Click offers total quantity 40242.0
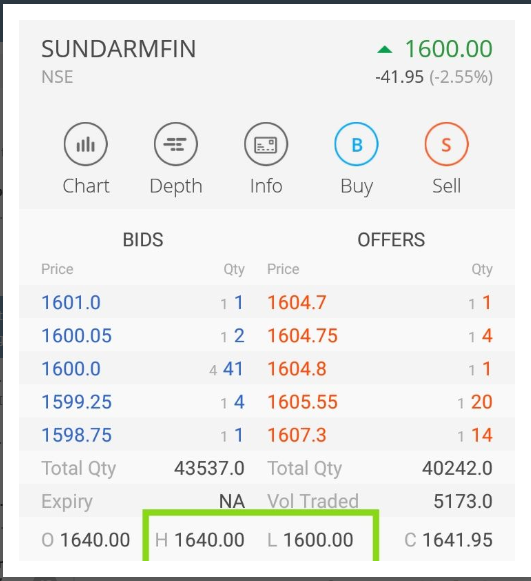 [x=458, y=468]
